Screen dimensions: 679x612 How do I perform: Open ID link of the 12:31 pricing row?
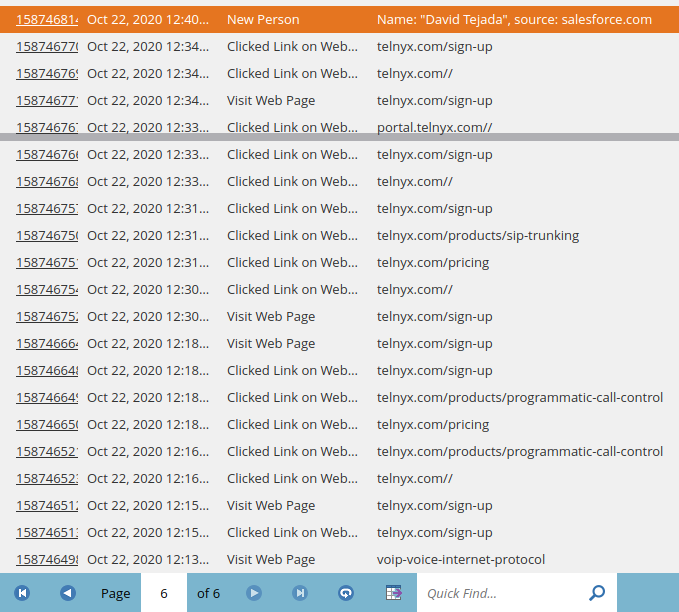click(x=47, y=262)
